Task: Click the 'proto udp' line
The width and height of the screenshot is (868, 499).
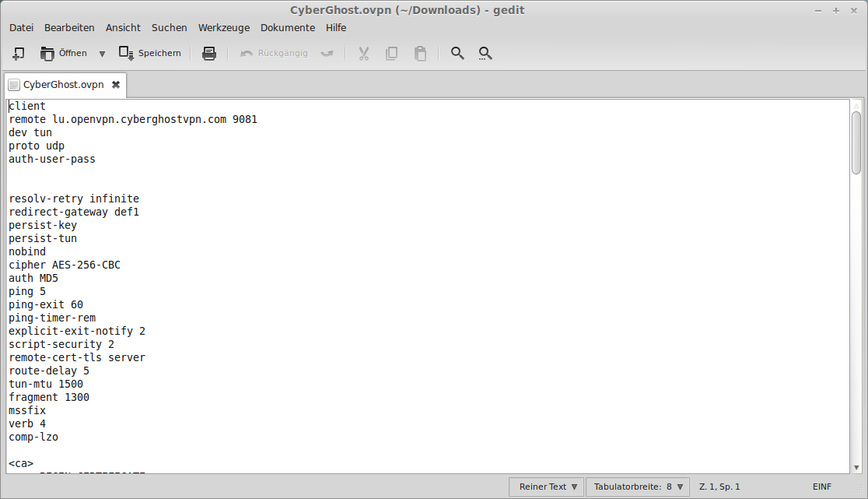Action: (37, 146)
